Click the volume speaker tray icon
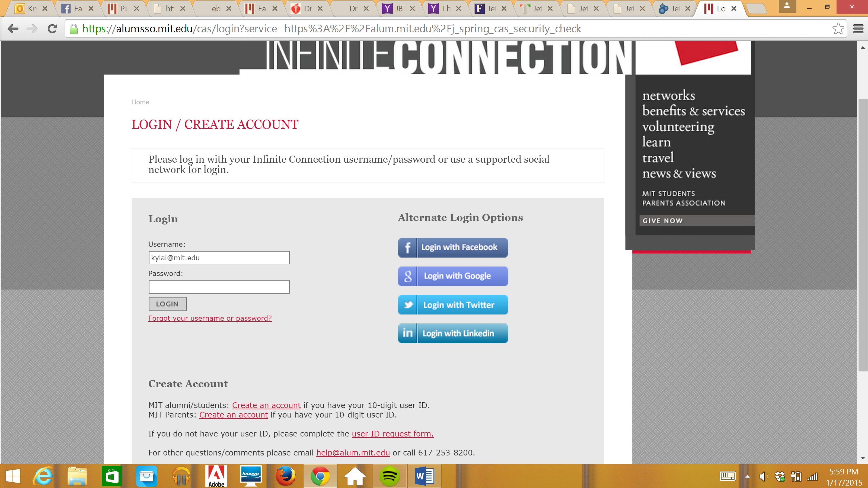 coord(763,476)
